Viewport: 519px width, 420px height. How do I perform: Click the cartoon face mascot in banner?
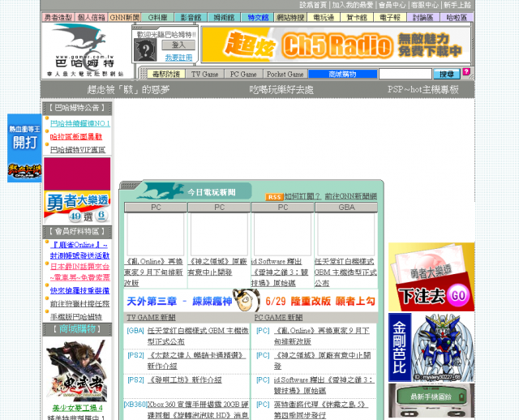pyautogui.click(x=247, y=300)
